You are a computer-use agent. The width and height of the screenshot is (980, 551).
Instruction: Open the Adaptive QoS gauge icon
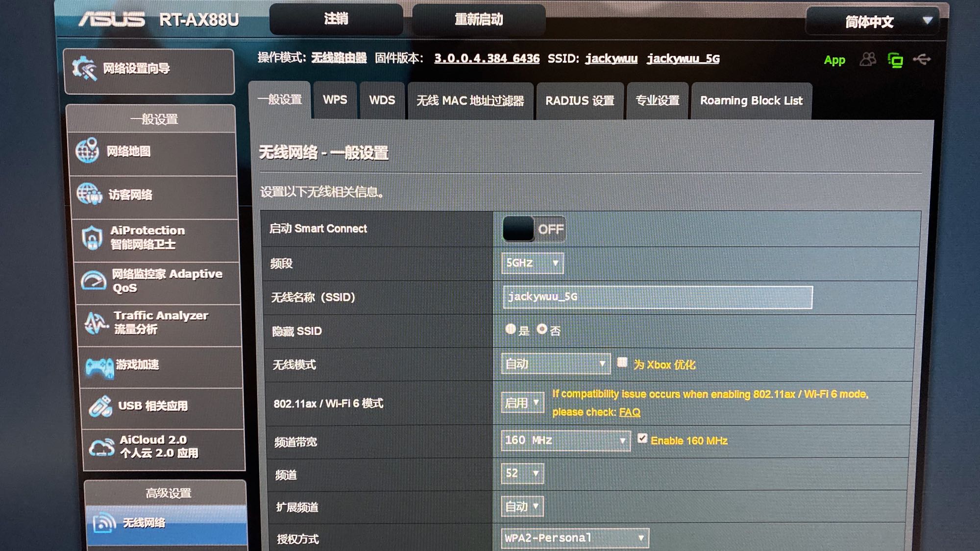(94, 281)
